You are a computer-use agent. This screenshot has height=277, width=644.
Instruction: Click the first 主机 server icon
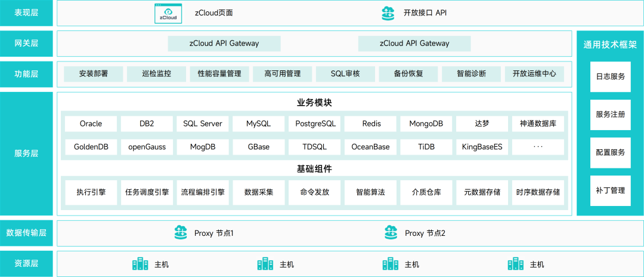tap(141, 264)
